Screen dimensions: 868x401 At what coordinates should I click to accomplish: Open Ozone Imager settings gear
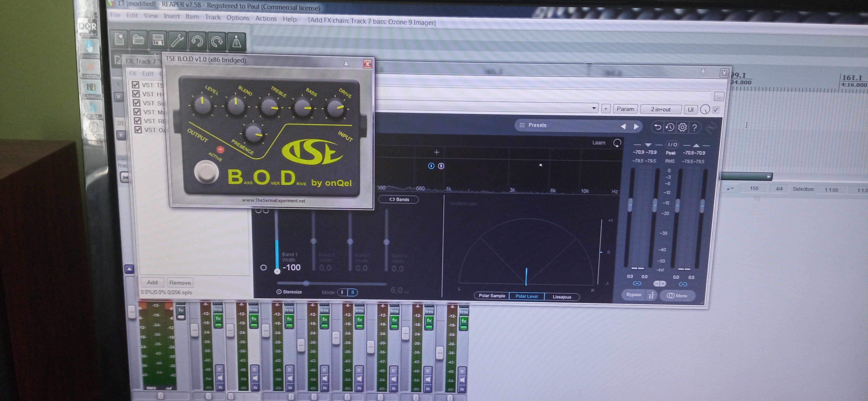click(682, 127)
